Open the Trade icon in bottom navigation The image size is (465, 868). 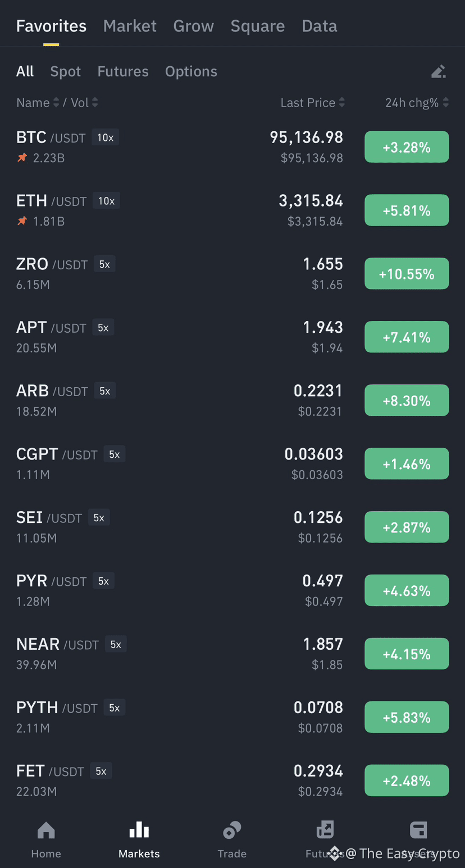click(232, 830)
